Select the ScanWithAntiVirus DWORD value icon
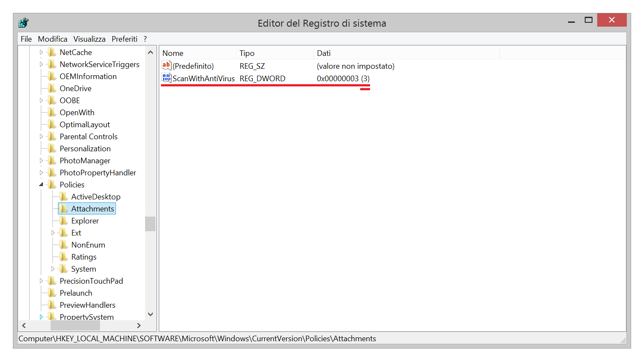The width and height of the screenshot is (644, 361). point(167,78)
